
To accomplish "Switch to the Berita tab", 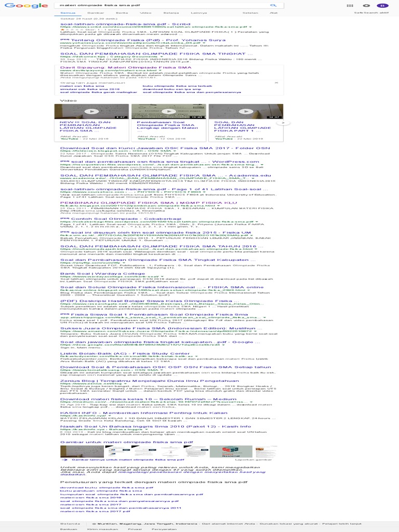I will 122,13.
